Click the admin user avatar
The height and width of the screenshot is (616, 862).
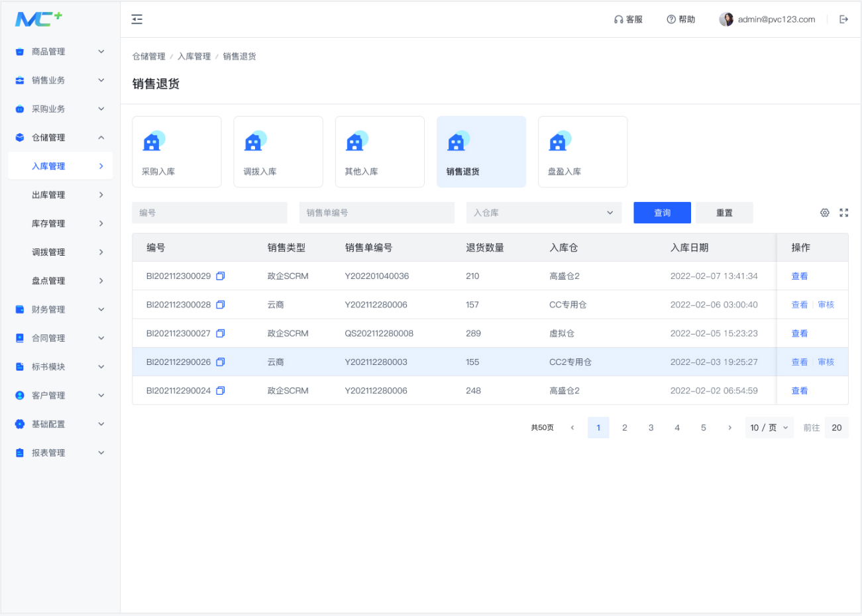726,19
